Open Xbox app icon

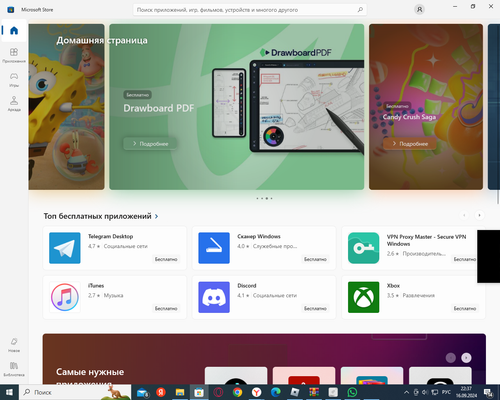pyautogui.click(x=363, y=297)
